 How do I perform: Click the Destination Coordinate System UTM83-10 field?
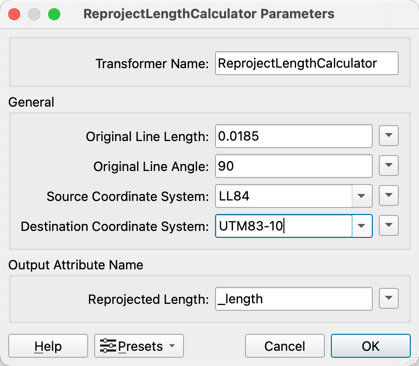click(284, 226)
